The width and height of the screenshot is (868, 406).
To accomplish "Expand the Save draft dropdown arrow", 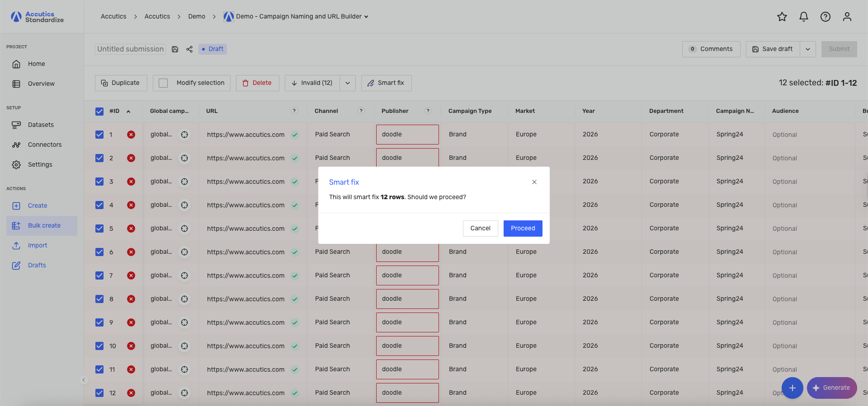I will pos(808,49).
